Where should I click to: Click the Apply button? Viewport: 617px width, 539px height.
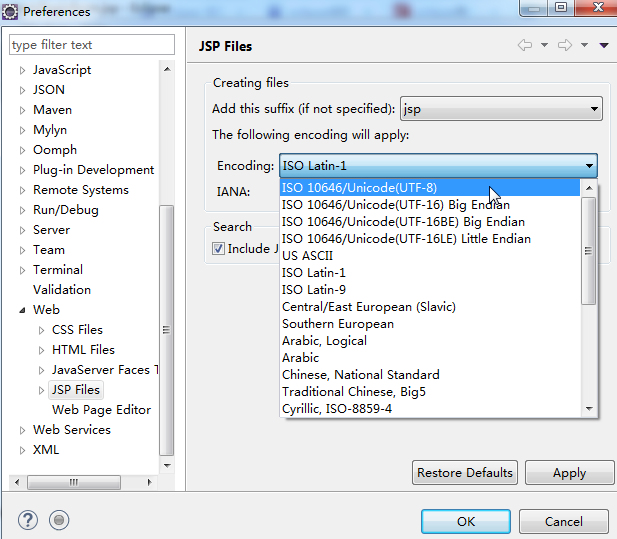569,473
